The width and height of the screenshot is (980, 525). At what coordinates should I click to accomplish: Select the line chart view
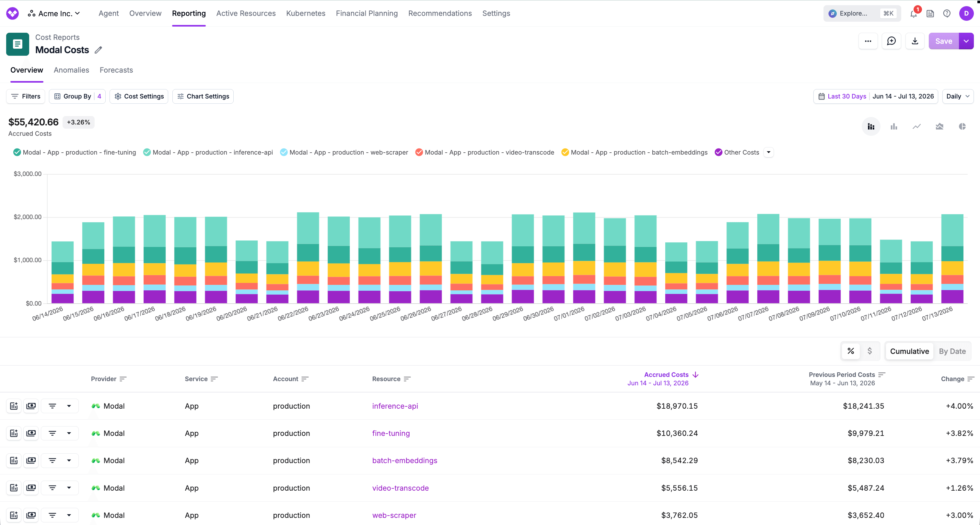point(916,127)
